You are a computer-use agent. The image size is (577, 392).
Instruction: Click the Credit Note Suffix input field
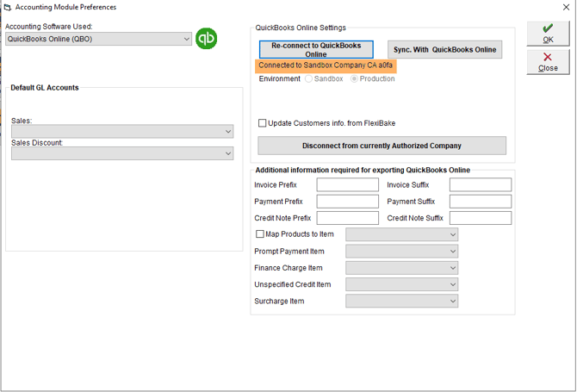tap(481, 218)
